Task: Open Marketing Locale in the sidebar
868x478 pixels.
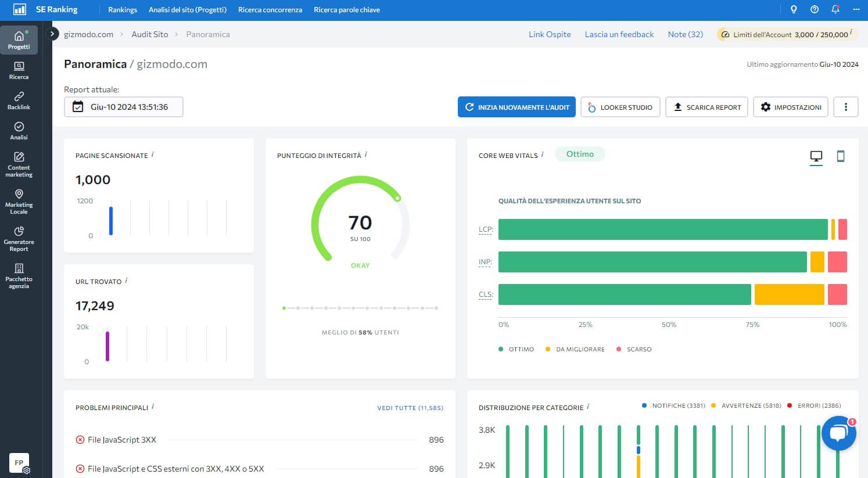Action: (19, 202)
